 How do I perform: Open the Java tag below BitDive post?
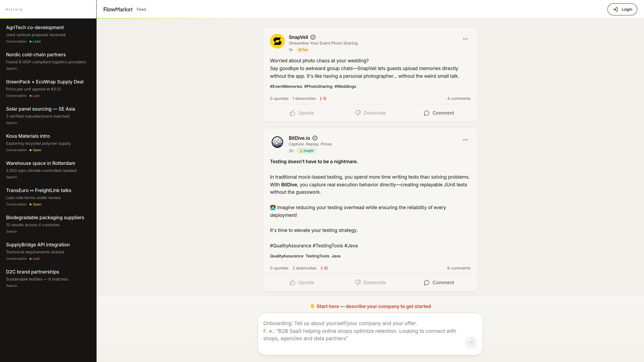336,256
